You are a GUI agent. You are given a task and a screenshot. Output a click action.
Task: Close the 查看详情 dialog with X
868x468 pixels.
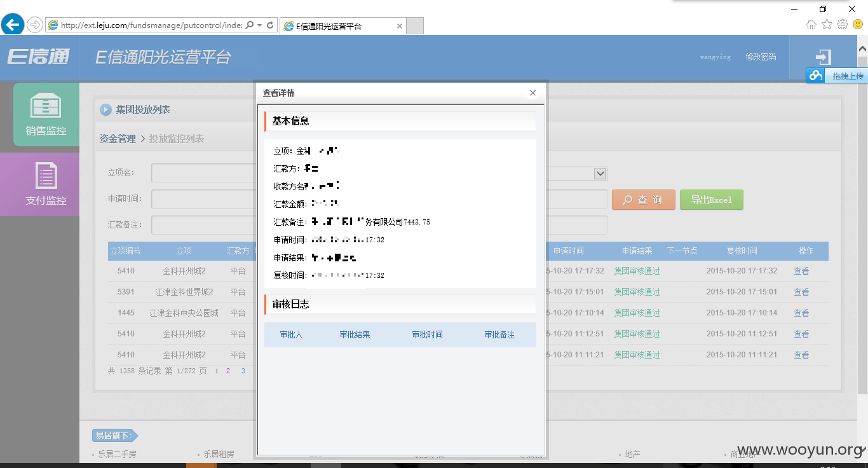pyautogui.click(x=532, y=93)
